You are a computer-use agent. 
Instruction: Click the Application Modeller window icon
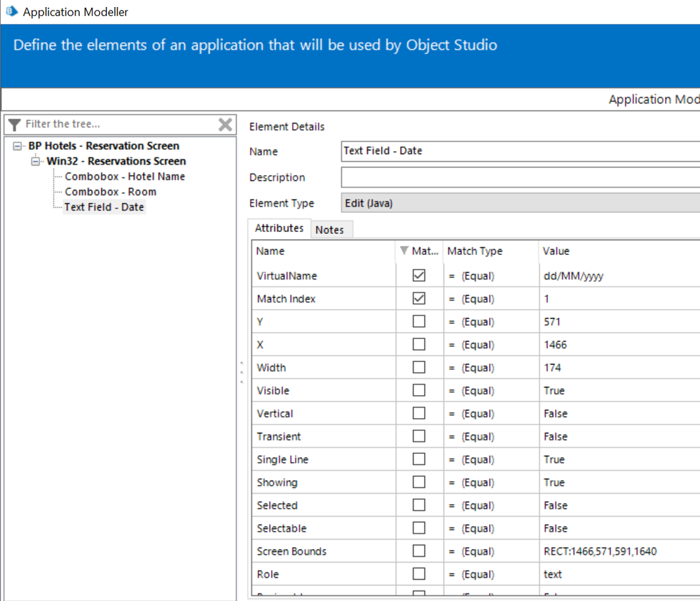pos(11,12)
